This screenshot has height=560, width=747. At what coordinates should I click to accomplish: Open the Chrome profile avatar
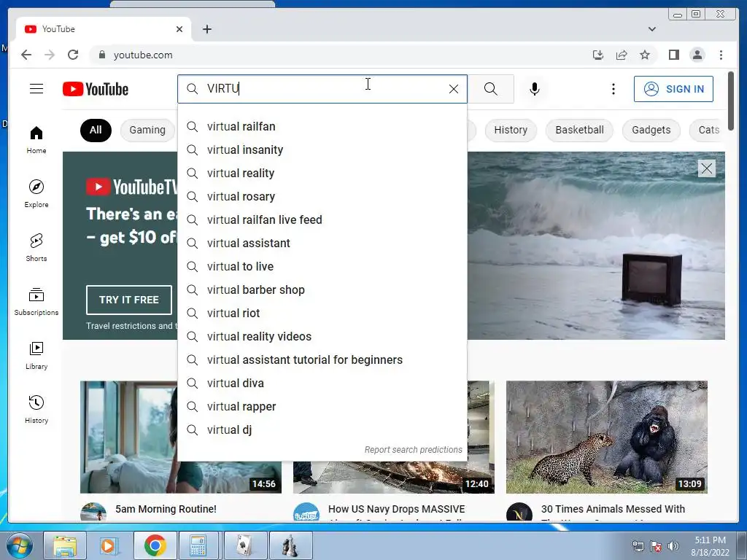click(697, 55)
